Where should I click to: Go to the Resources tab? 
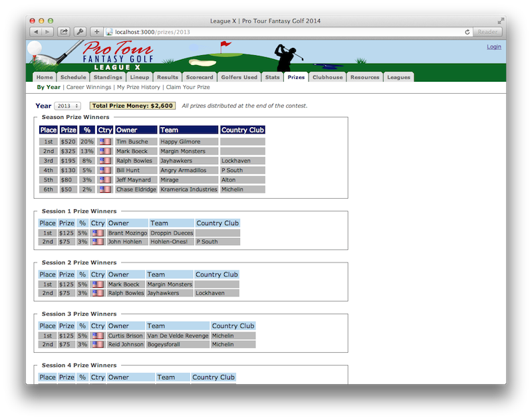(x=364, y=77)
